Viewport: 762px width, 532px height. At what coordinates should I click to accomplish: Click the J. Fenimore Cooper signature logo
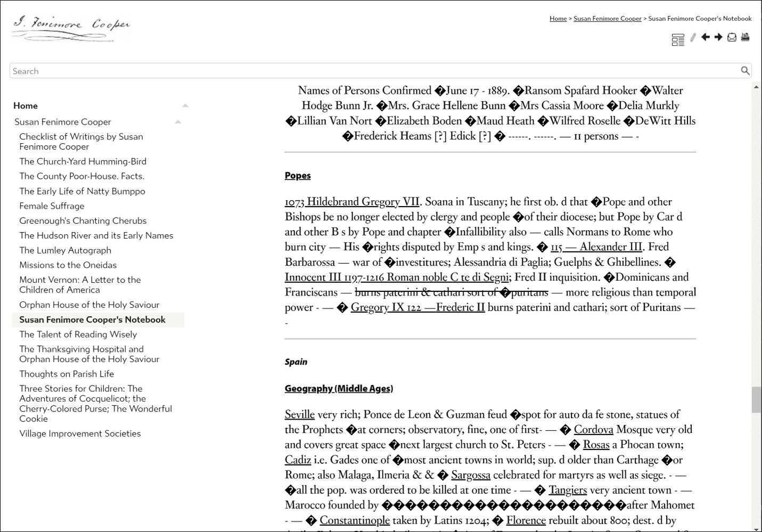[70, 27]
